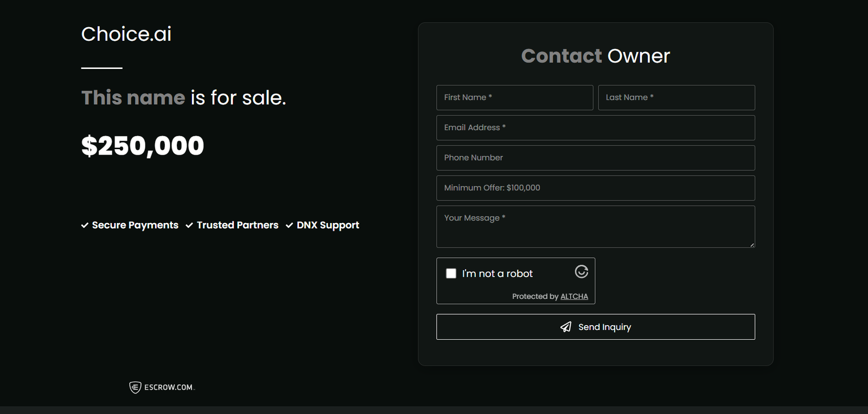Click the Trusted Partners checkmark icon
The height and width of the screenshot is (414, 868).
click(x=189, y=225)
